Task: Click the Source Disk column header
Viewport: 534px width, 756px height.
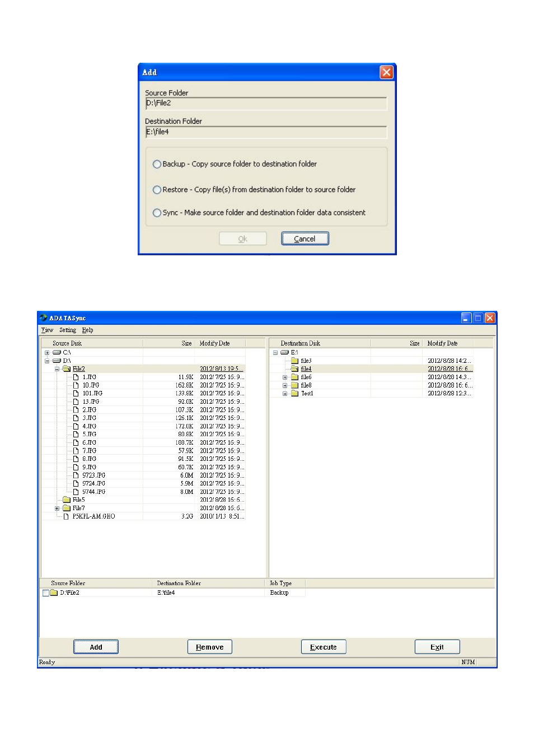Action: [x=92, y=343]
